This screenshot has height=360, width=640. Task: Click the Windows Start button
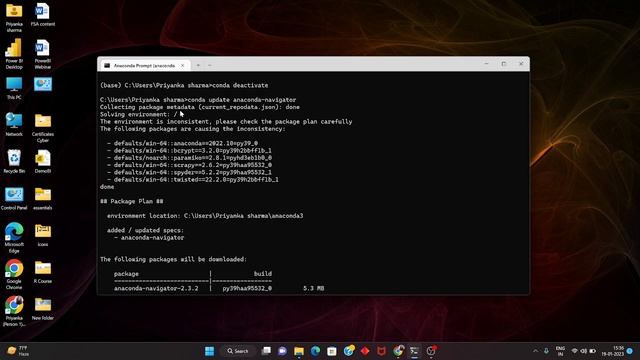click(209, 351)
